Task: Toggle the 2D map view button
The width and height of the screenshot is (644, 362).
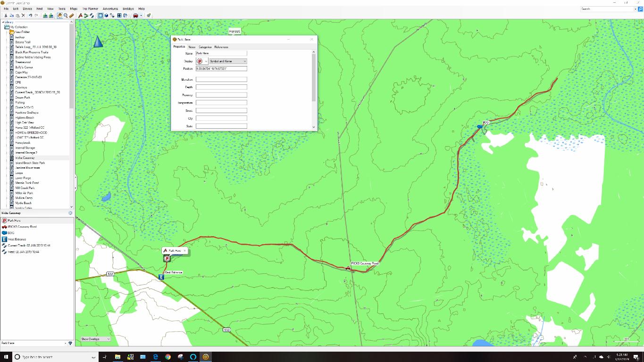Action: [x=100, y=16]
